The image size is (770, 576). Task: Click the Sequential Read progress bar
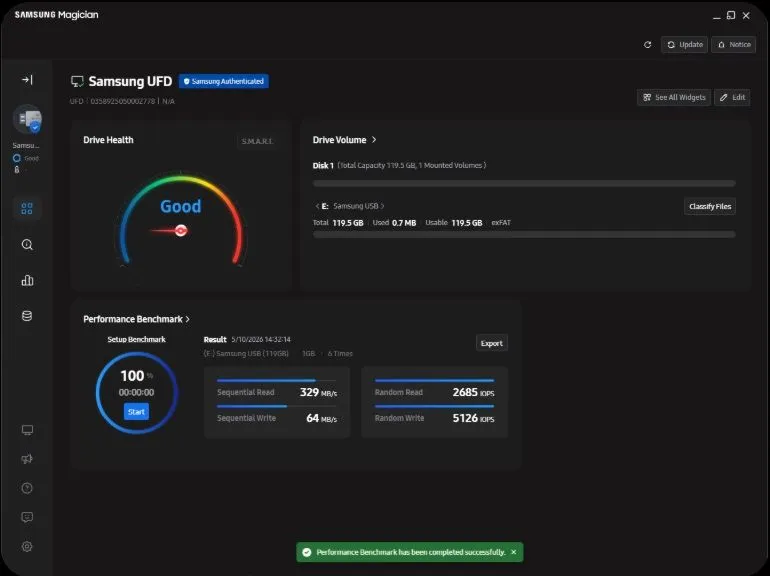tap(276, 381)
